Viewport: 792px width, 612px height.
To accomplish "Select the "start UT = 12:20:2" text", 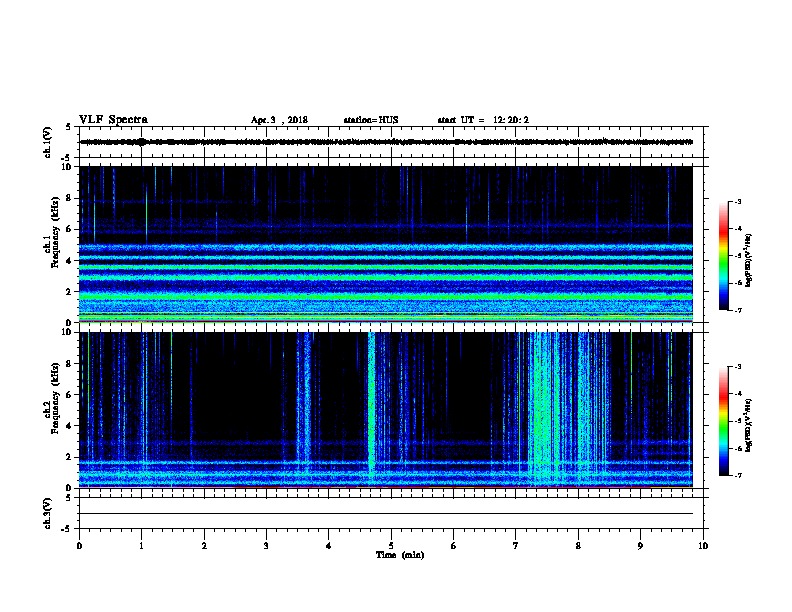I will (x=483, y=120).
